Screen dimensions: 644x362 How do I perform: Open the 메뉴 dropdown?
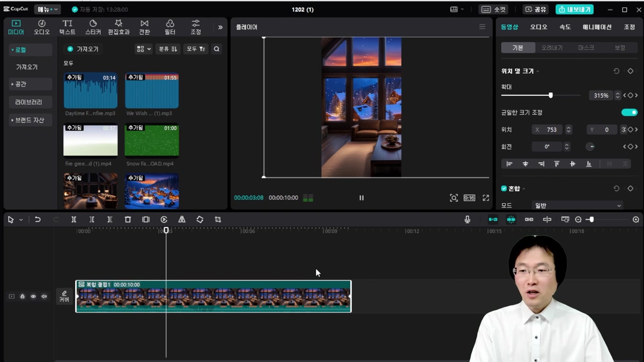coord(47,9)
